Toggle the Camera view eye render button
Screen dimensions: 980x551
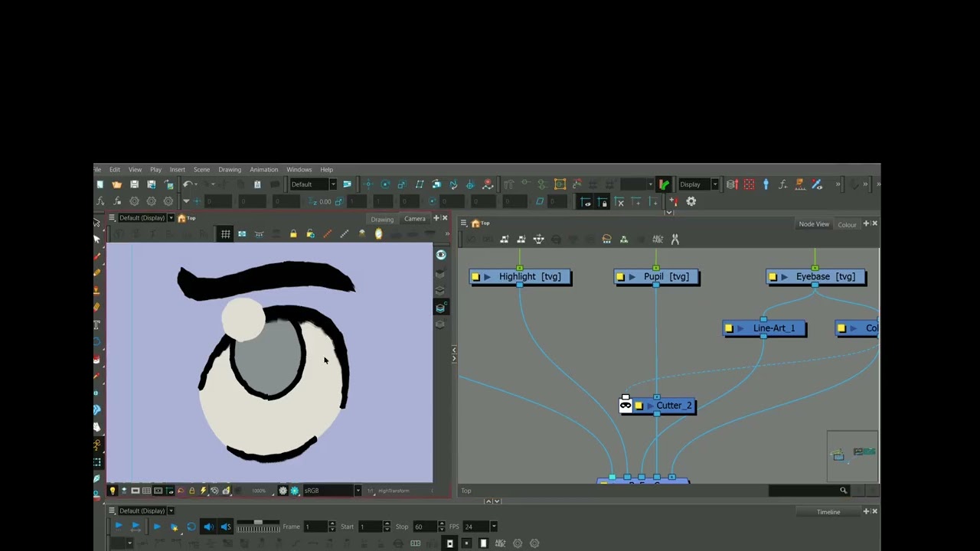coord(441,255)
